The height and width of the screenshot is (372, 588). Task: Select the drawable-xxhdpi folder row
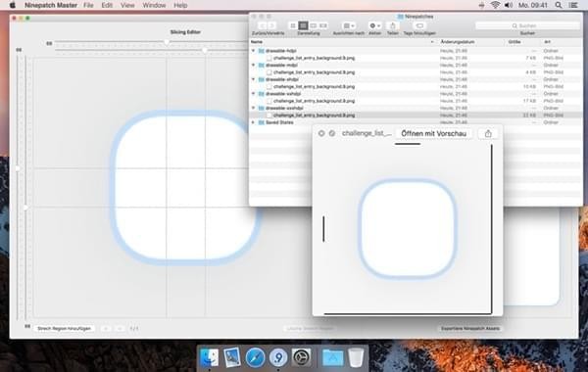point(416,94)
